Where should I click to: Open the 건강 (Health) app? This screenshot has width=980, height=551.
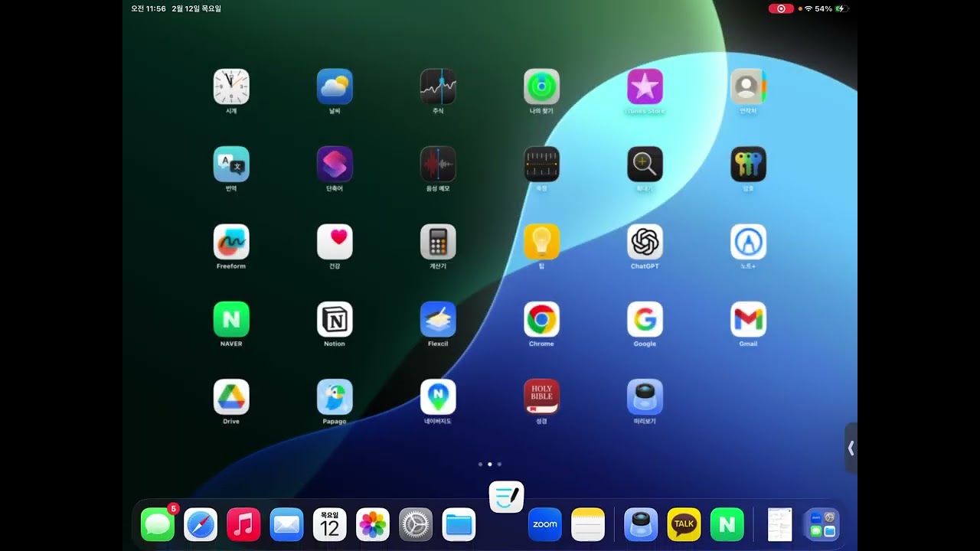[335, 242]
